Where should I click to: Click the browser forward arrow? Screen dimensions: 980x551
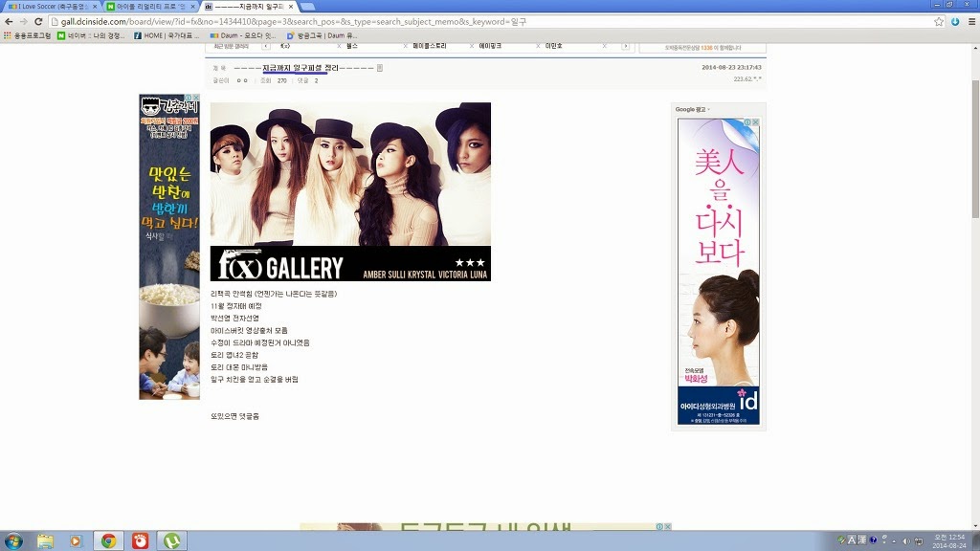pos(24,22)
